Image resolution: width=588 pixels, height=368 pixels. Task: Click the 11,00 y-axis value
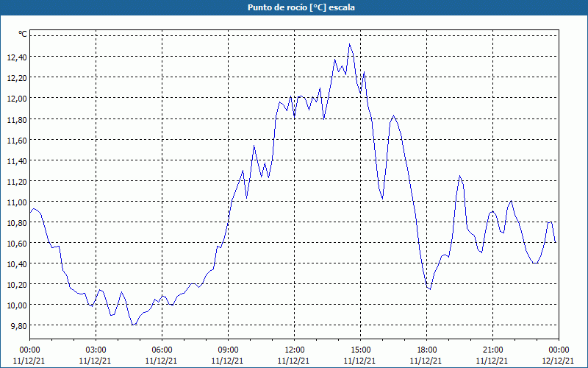click(x=17, y=202)
